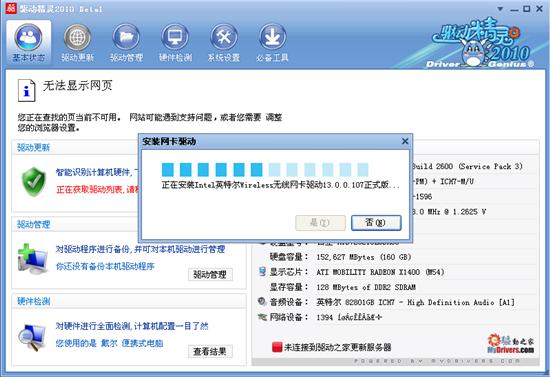This screenshot has width=550, height=377.
Task: Click the 驱动管理 button
Action: point(210,274)
